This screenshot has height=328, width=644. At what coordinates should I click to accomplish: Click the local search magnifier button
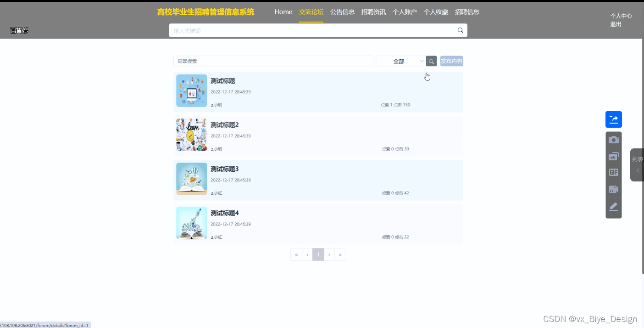pyautogui.click(x=431, y=61)
